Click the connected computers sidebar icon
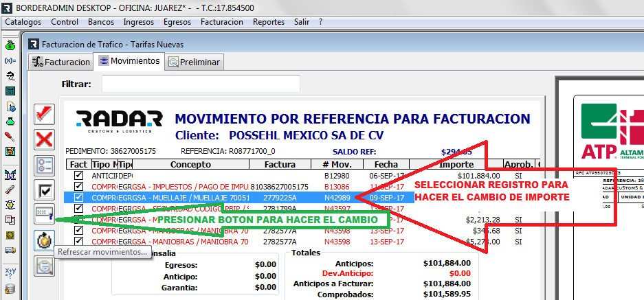The height and width of the screenshot is (300, 644). [x=10, y=175]
